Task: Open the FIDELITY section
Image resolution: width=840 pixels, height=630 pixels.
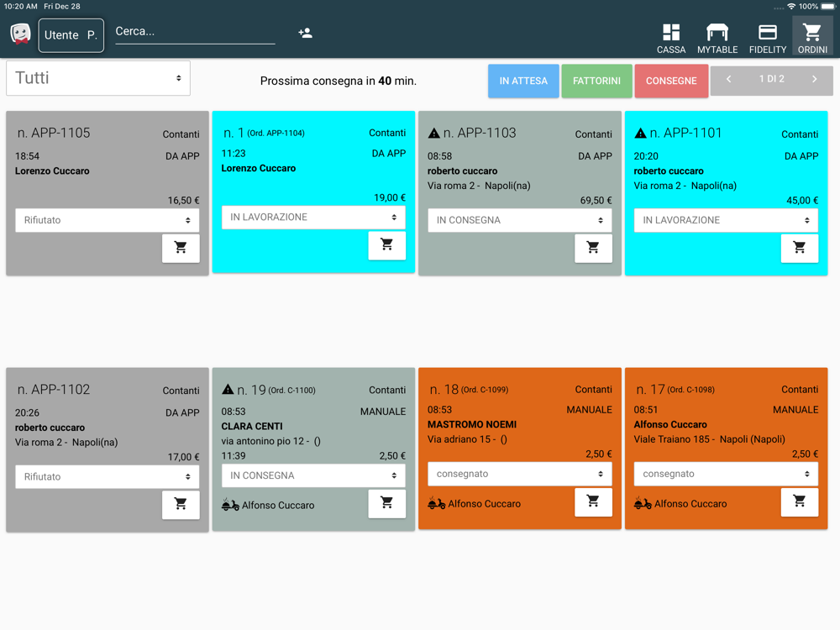Action: click(767, 38)
